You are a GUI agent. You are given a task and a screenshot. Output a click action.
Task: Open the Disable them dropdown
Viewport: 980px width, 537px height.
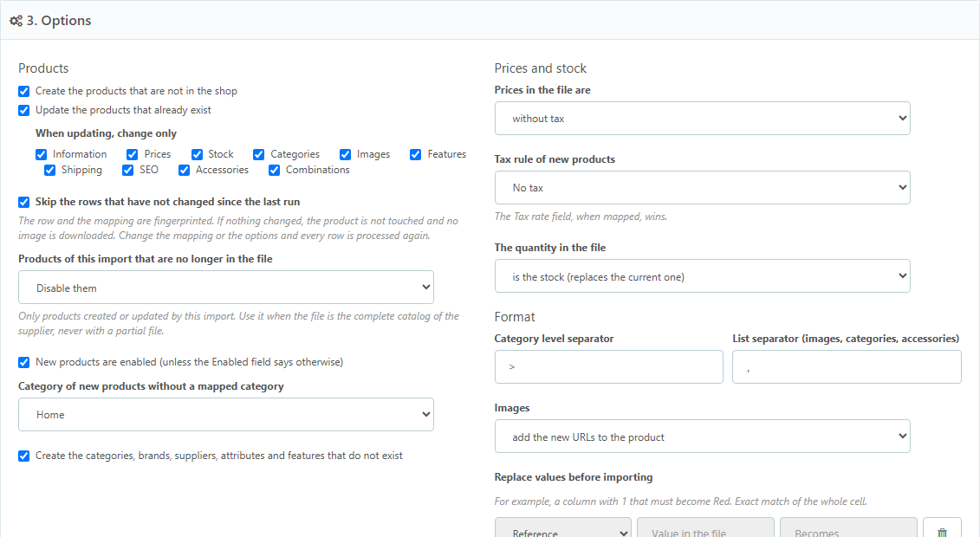(x=225, y=288)
